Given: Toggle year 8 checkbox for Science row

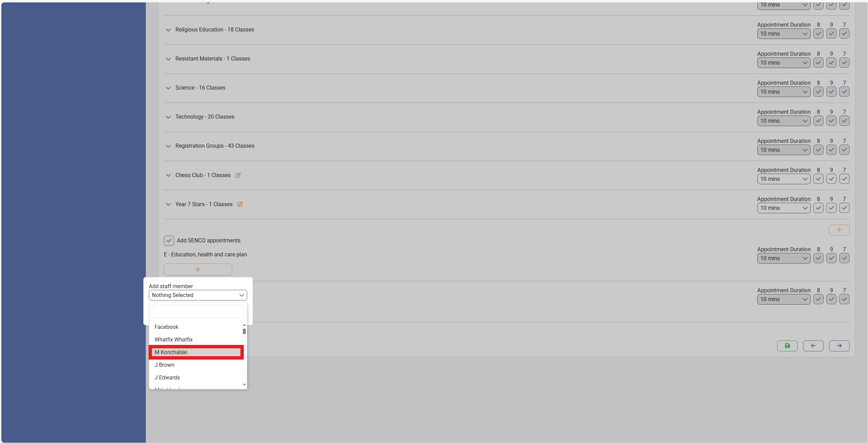Looking at the screenshot, I should tap(818, 92).
